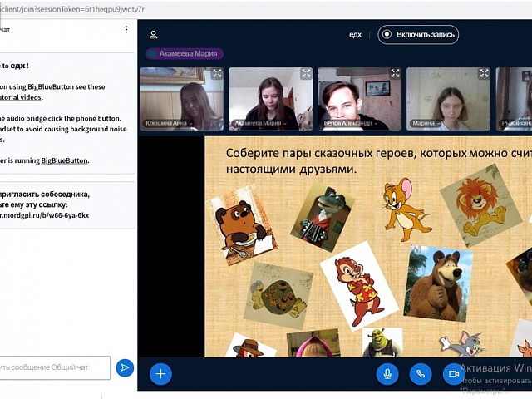Click the chipmunk in red shirt picture

point(359,286)
